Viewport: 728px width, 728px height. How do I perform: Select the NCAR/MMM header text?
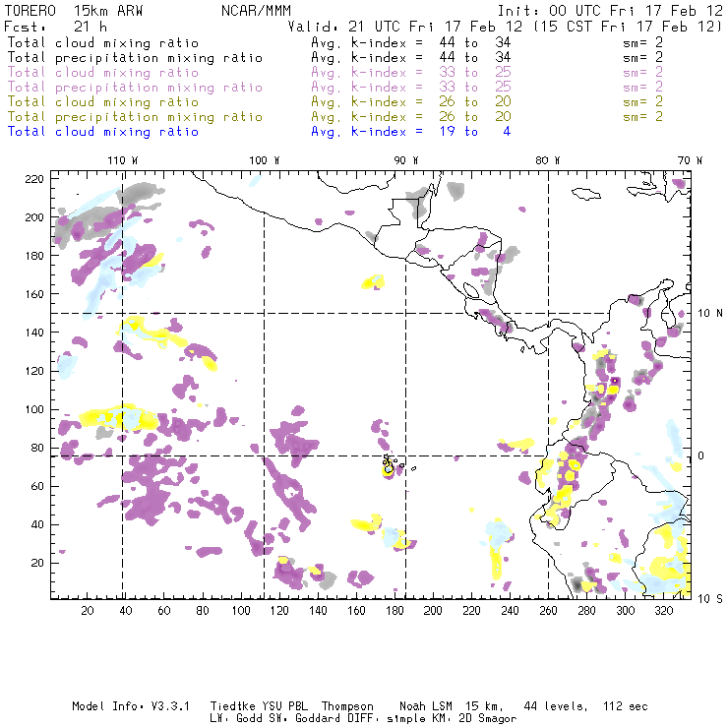(x=254, y=11)
